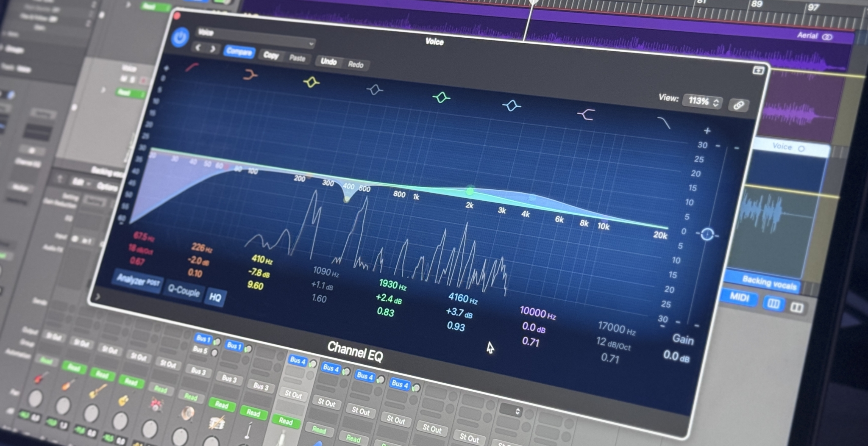This screenshot has width=868, height=446.
Task: Bypass Channel EQ with the blue power button
Action: point(180,37)
